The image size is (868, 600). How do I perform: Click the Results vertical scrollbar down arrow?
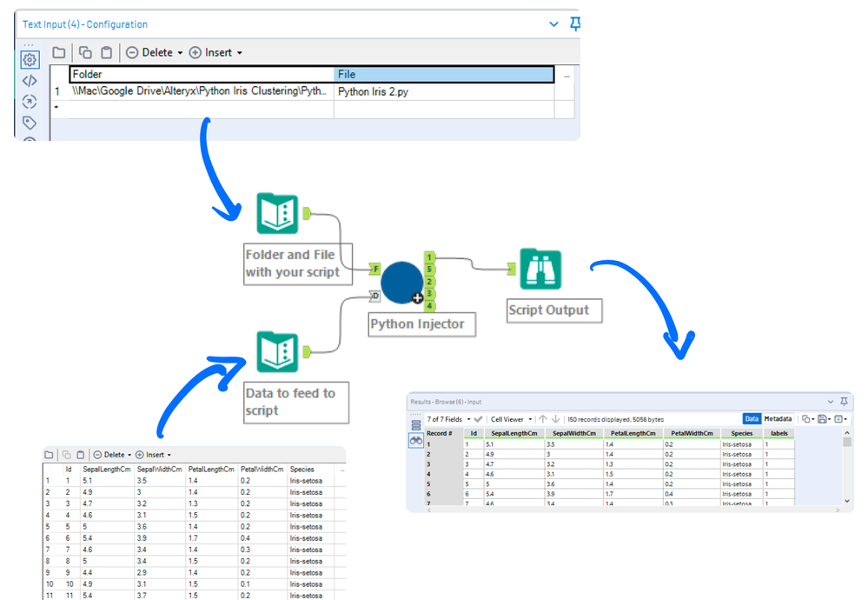coord(847,500)
